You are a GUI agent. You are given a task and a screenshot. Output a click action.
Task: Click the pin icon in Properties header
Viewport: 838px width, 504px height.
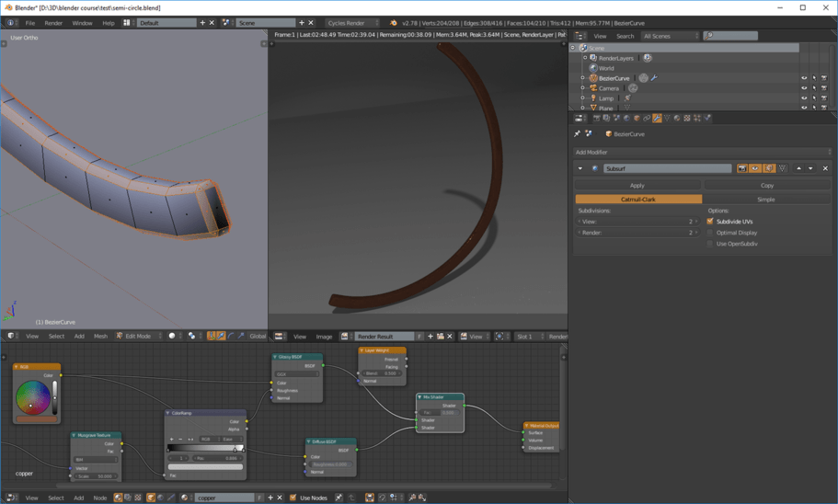[578, 134]
